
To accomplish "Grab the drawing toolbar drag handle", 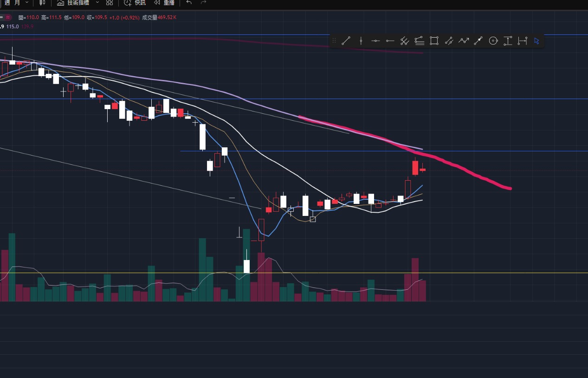I will pos(334,41).
